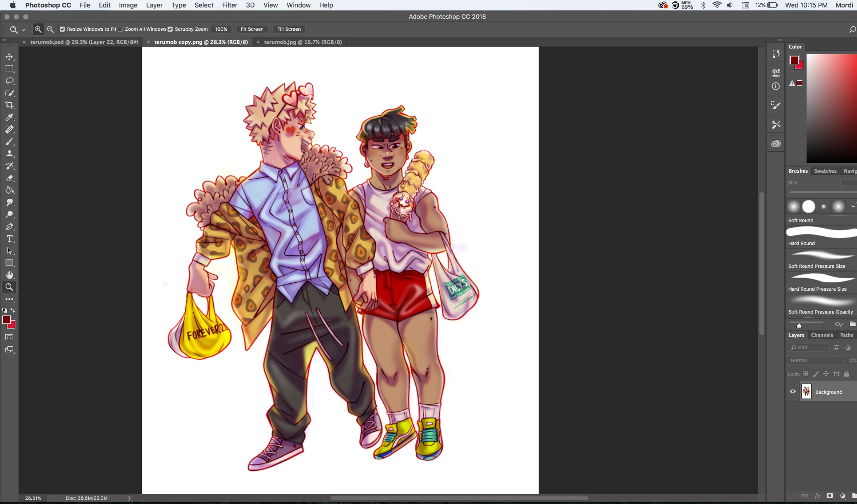Viewport: 857px width, 504px height.
Task: Select the Quick Selection tool
Action: pos(9,93)
